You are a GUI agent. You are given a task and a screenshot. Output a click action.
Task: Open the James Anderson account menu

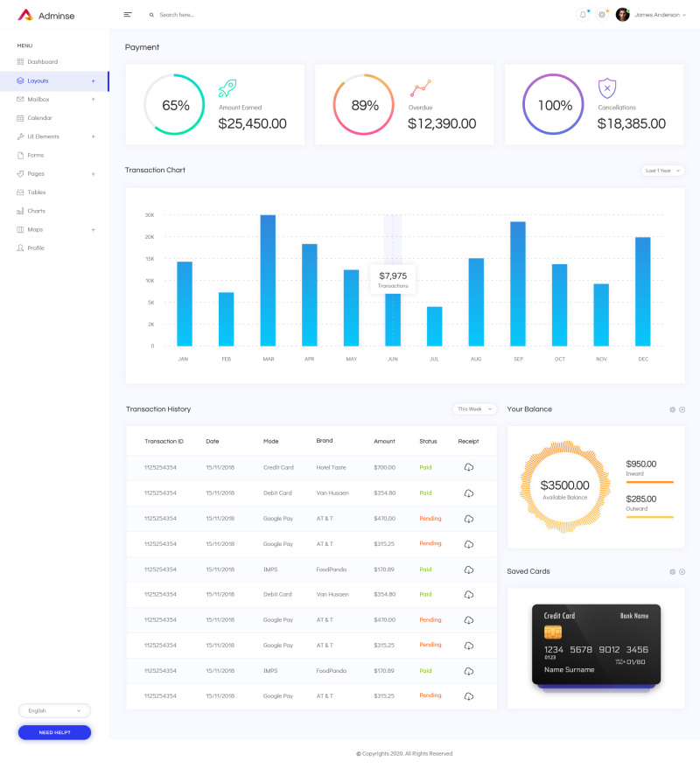[x=656, y=14]
